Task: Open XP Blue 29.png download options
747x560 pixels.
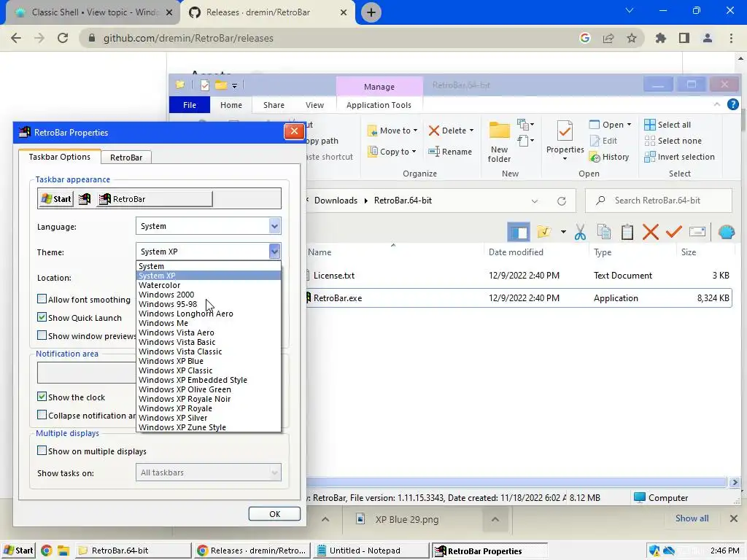Action: pyautogui.click(x=495, y=519)
